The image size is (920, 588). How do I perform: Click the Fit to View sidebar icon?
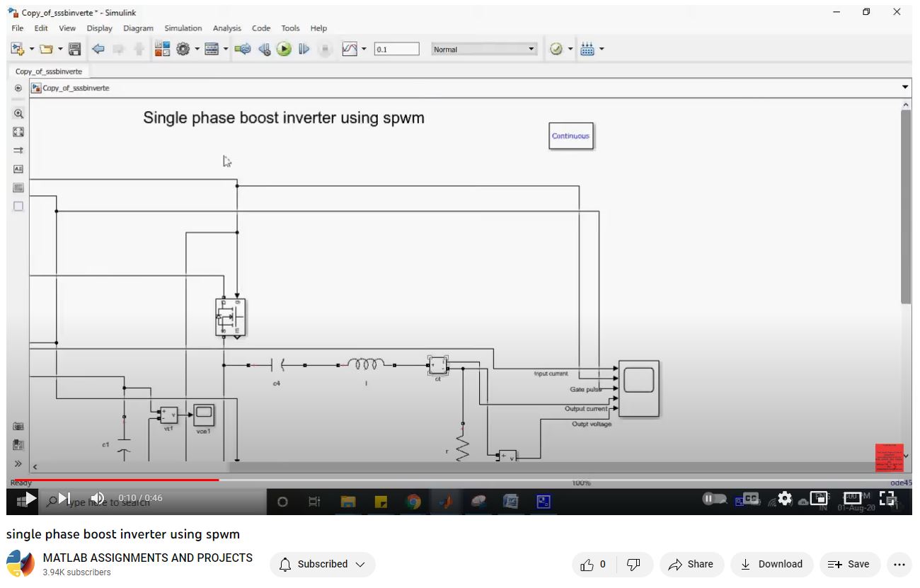point(18,132)
